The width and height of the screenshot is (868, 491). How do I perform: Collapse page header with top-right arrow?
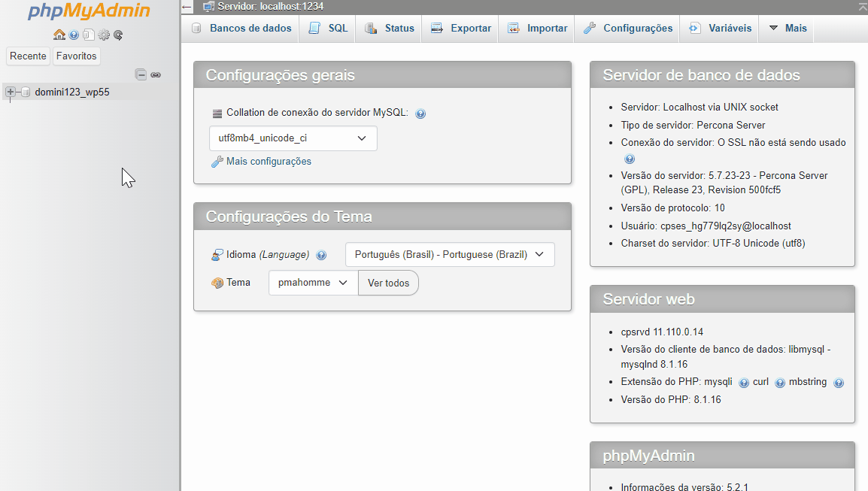coord(863,7)
